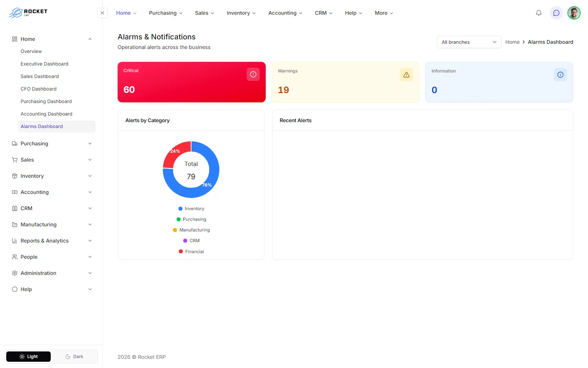588x368 pixels.
Task: Click the sidebar Manufacturing factory icon
Action: pos(15,224)
